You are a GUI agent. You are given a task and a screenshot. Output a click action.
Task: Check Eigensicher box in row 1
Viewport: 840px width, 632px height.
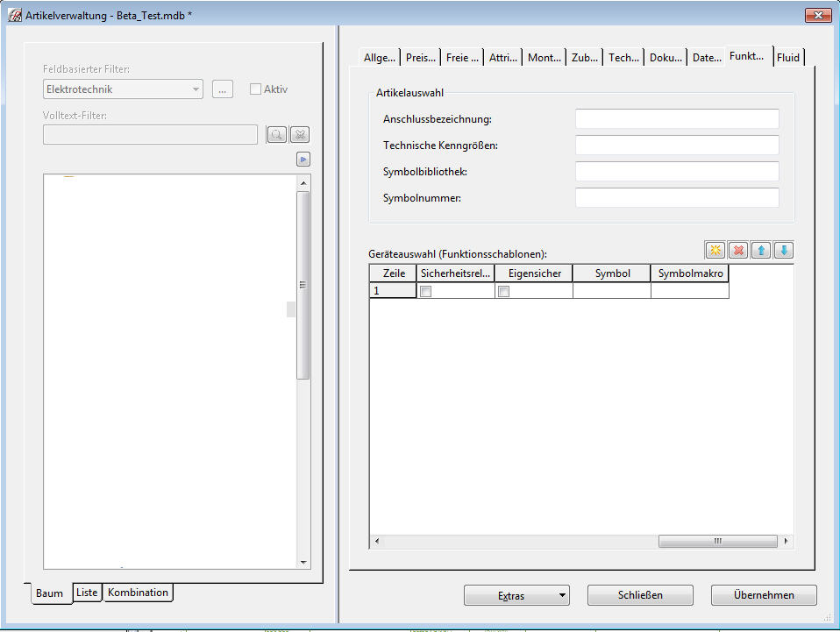click(503, 291)
